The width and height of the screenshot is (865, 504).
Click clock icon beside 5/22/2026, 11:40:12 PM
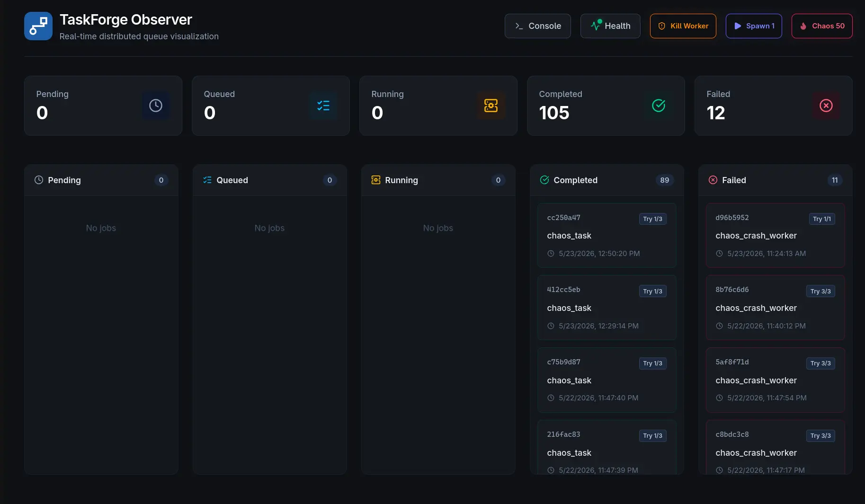point(719,326)
